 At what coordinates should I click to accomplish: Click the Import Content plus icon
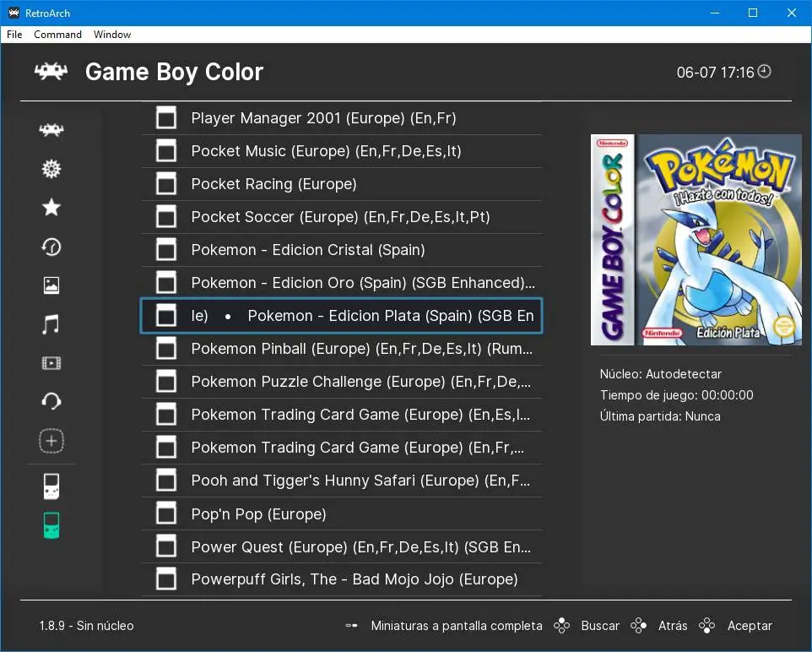point(51,441)
